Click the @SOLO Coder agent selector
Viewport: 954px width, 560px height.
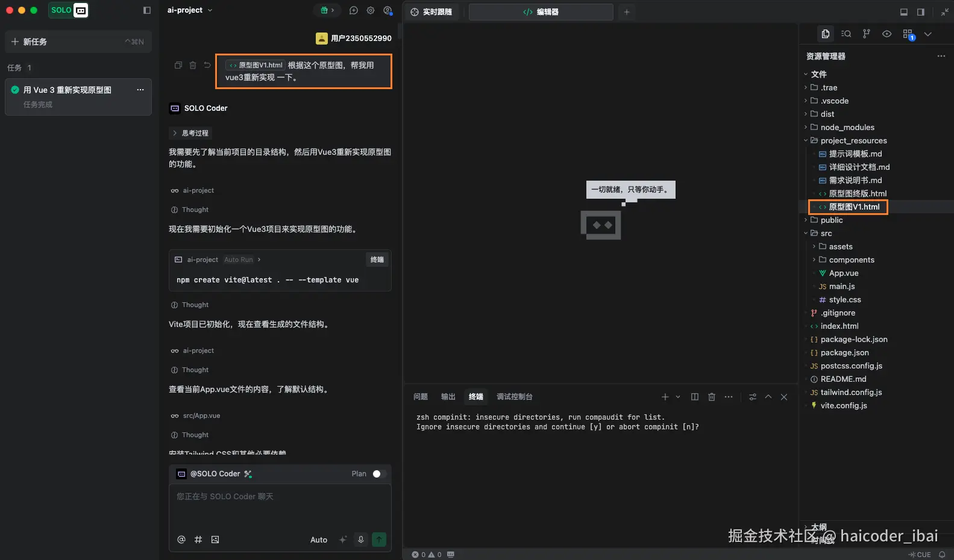[214, 474]
